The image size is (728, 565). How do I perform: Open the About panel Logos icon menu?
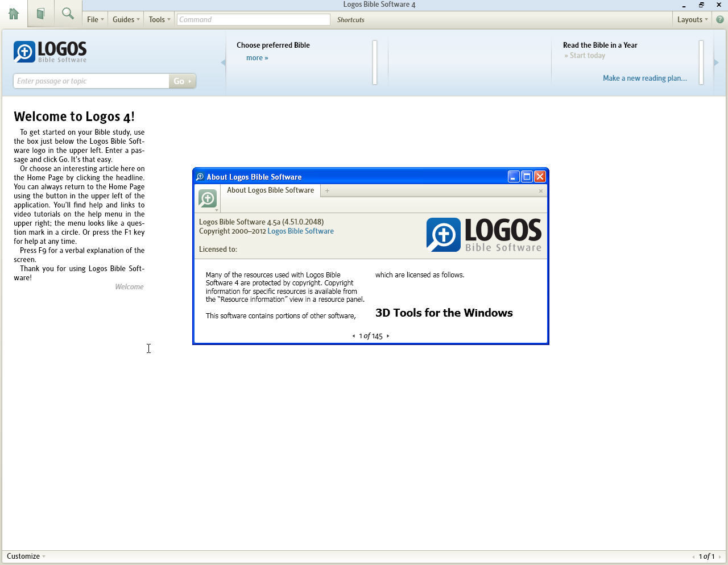[208, 199]
